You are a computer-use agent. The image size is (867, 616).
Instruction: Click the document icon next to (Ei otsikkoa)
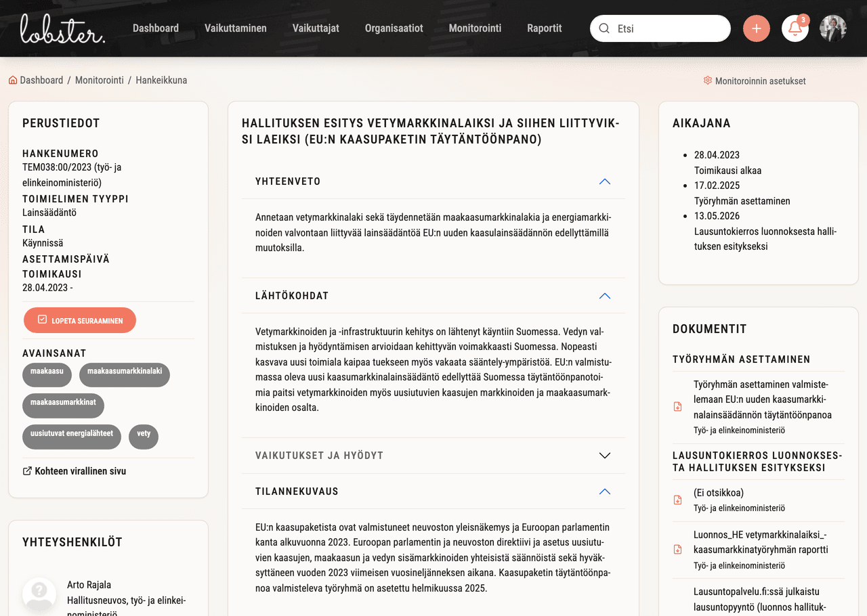pyautogui.click(x=677, y=500)
